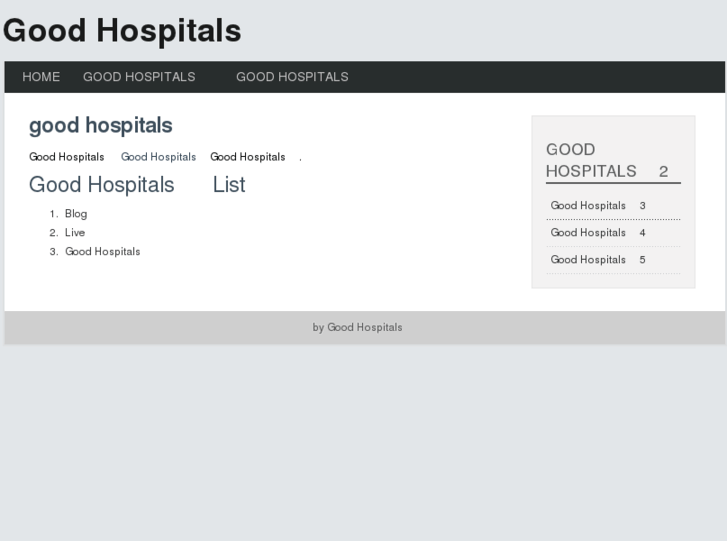Click 'Good Hospitals' in the numbered list
727x545 pixels.
(102, 252)
